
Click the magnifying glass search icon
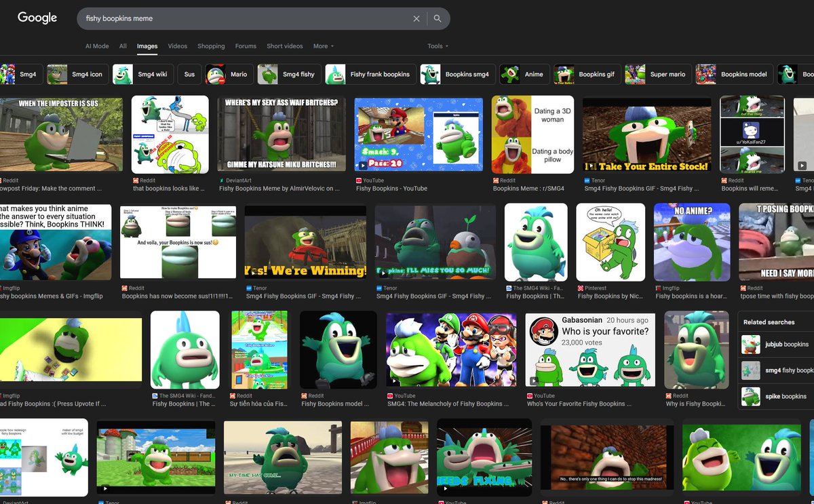[438, 19]
